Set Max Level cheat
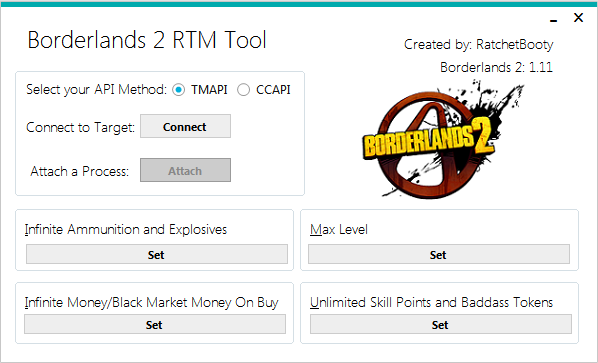Viewport: 598px width, 363px height. tap(439, 254)
